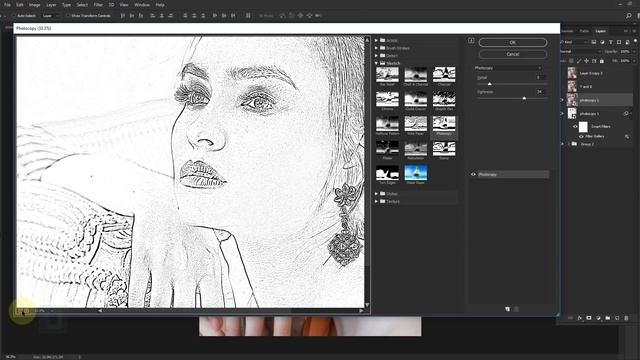Screen dimensions: 640x360
Task: Click the filter for smart objects icon
Action: coord(627,42)
